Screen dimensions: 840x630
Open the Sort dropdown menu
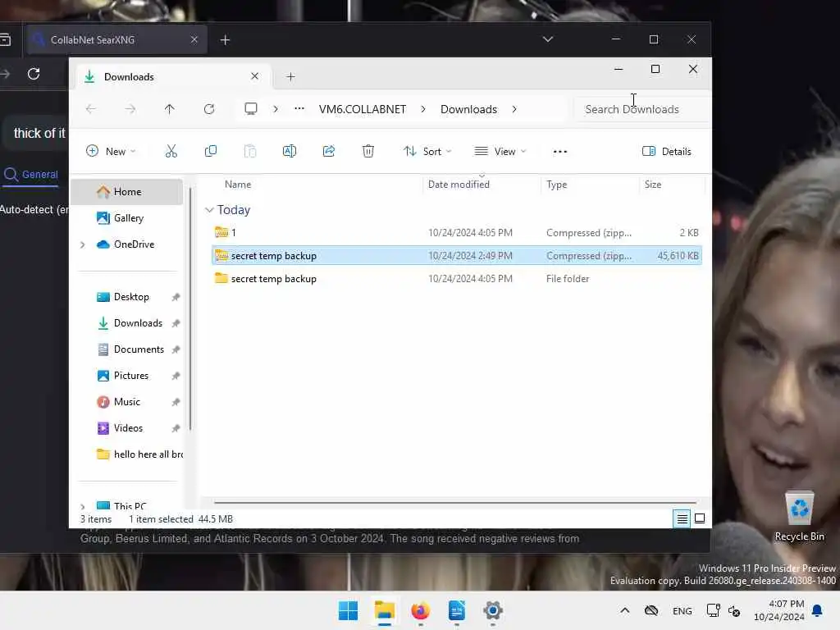(427, 152)
